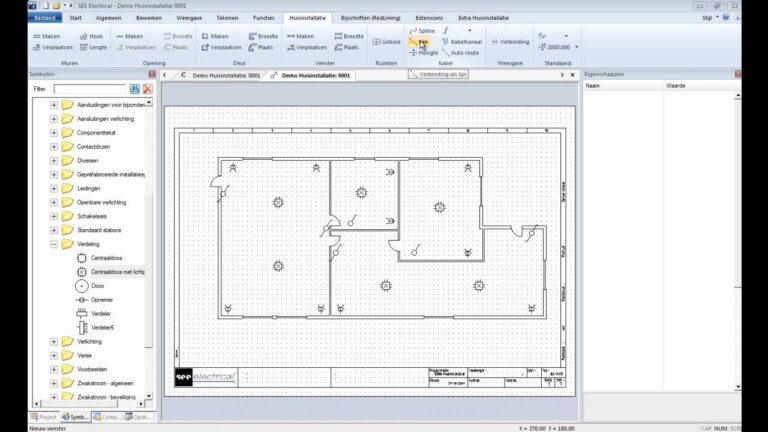The height and width of the screenshot is (432, 768).
Task: Select the highlighted Lijn cable tool
Action: 419,42
